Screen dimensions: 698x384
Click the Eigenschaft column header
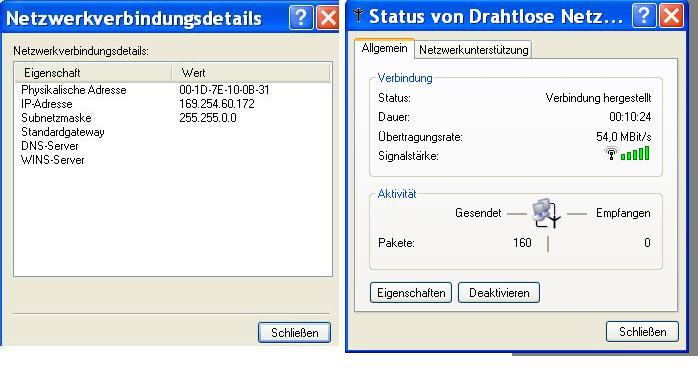tap(93, 73)
